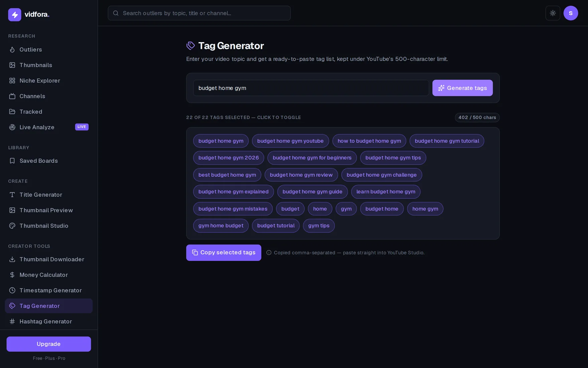Deselect the 'budget home gym 2026' tag

(x=229, y=158)
